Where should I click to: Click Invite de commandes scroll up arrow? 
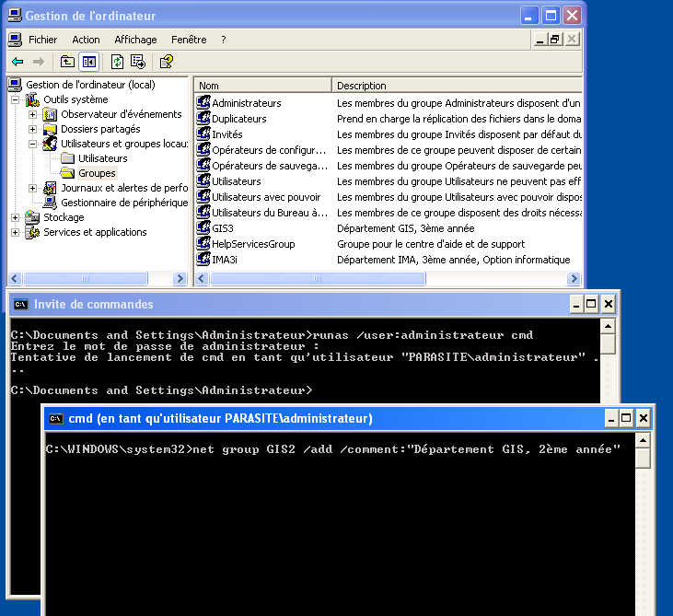click(x=608, y=327)
